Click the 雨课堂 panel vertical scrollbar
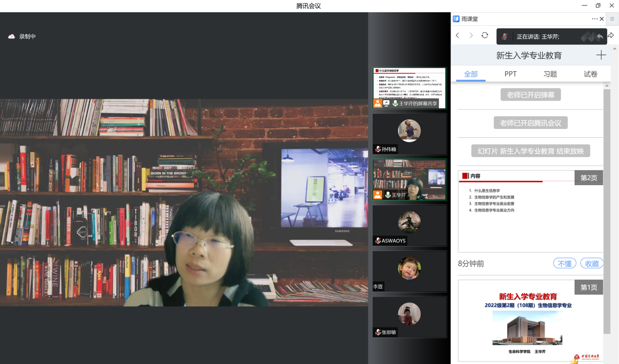Screen dimensions: 619x364 tap(607, 210)
